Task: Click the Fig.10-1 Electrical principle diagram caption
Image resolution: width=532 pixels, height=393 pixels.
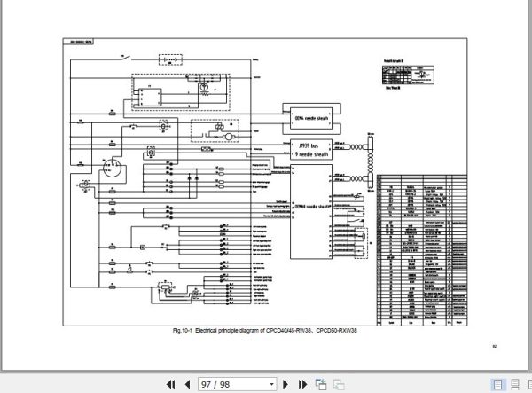Action: [264, 331]
